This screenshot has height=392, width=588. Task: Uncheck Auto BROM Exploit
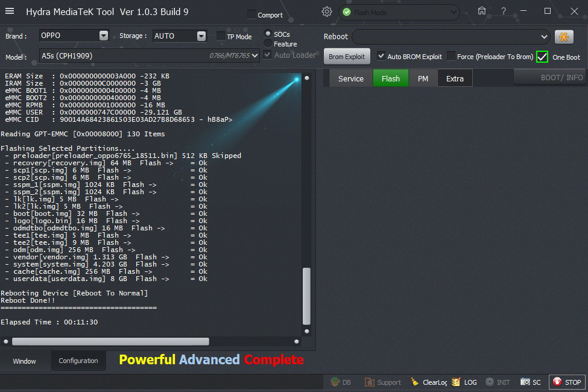(381, 56)
